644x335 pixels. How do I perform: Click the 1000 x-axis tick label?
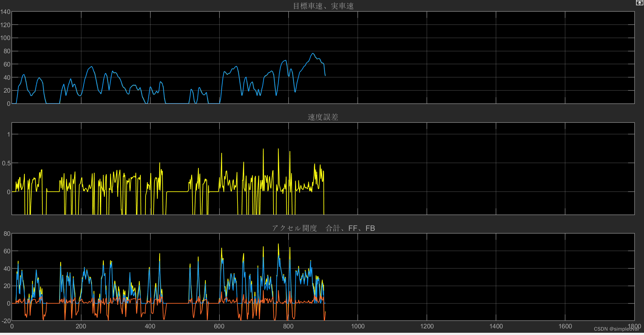tap(358, 326)
